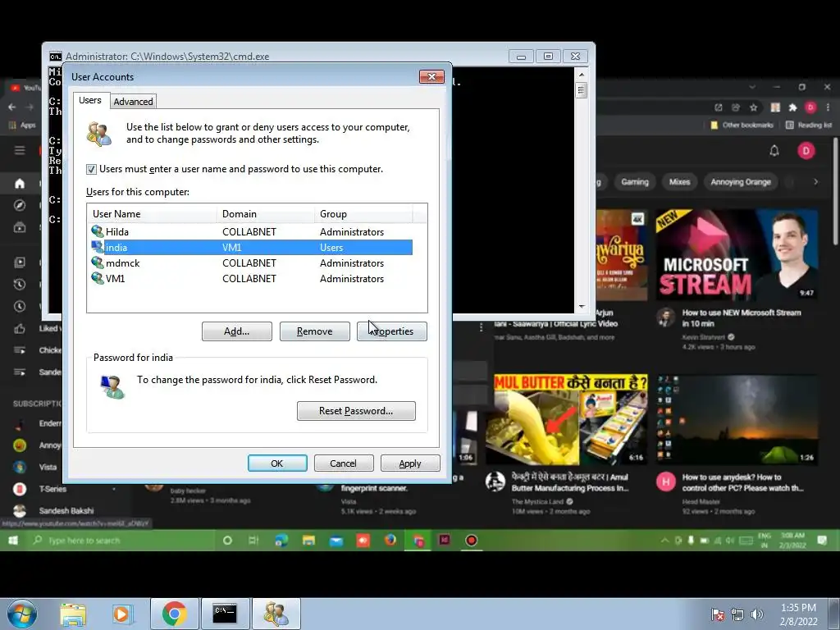Confirm with the OK button

pos(277,463)
